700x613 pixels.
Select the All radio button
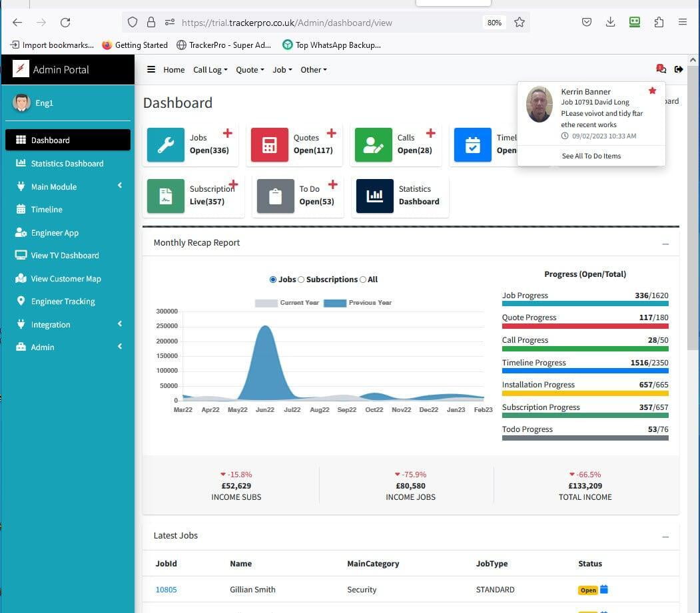click(363, 280)
